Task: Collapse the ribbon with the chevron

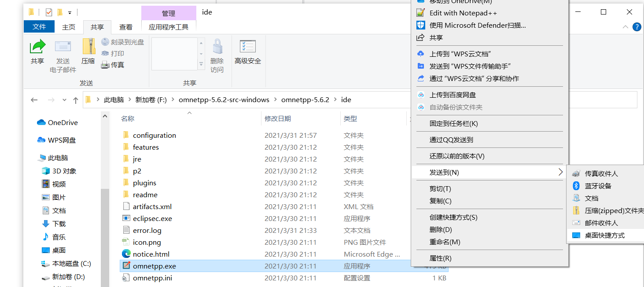Action: tap(625, 27)
